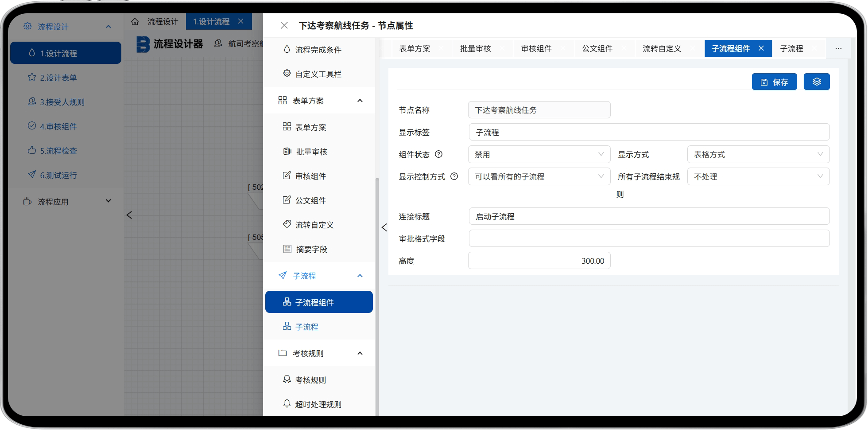Open 流程完成条件 in node menu
The height and width of the screenshot is (430, 868).
[x=319, y=50]
